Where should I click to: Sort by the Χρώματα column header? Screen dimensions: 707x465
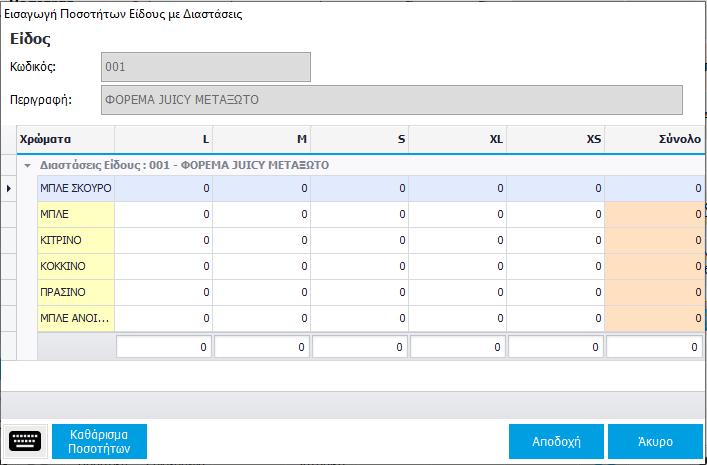(x=66, y=140)
